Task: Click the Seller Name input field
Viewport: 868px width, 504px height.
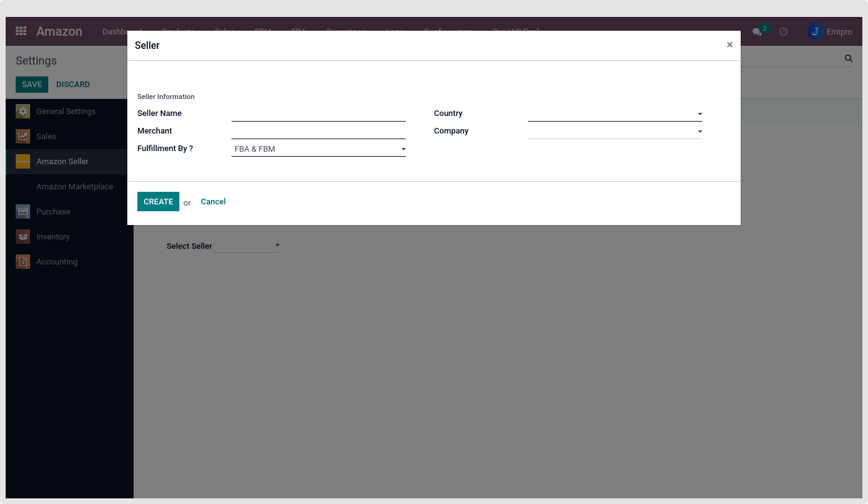Action: click(x=318, y=114)
